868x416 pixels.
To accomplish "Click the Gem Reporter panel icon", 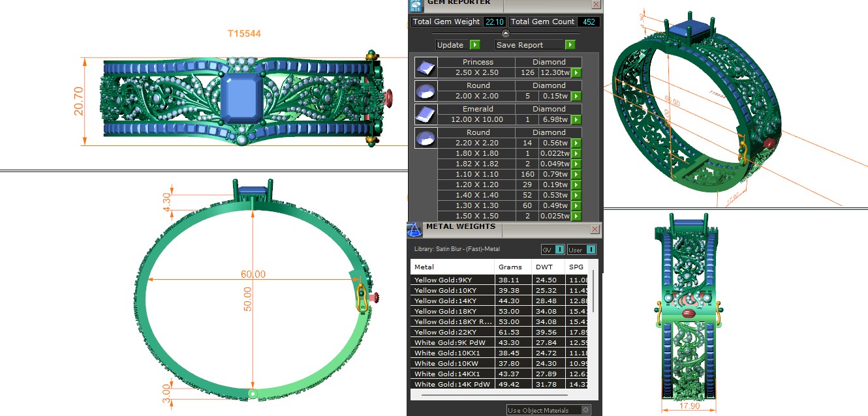I will (x=415, y=5).
